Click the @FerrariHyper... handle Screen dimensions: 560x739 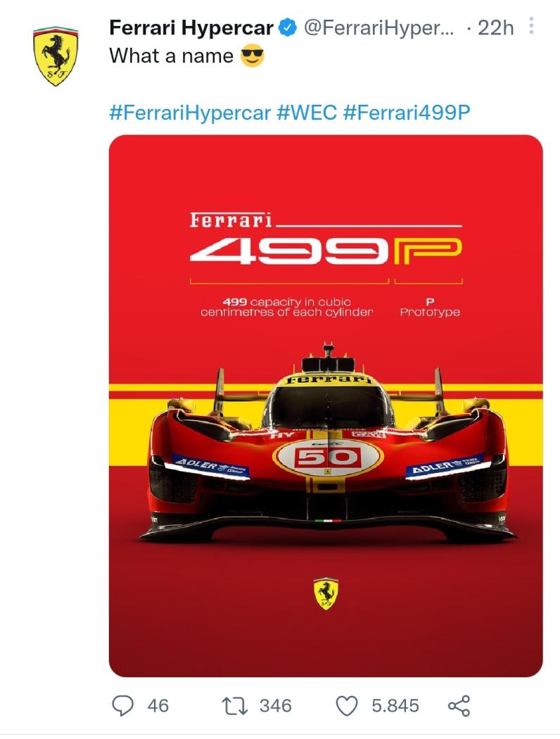click(x=378, y=28)
